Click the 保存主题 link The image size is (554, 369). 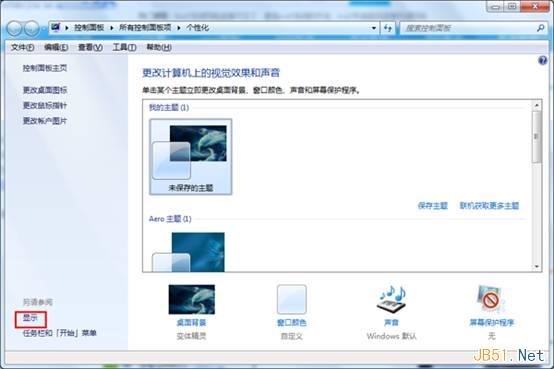click(x=432, y=206)
